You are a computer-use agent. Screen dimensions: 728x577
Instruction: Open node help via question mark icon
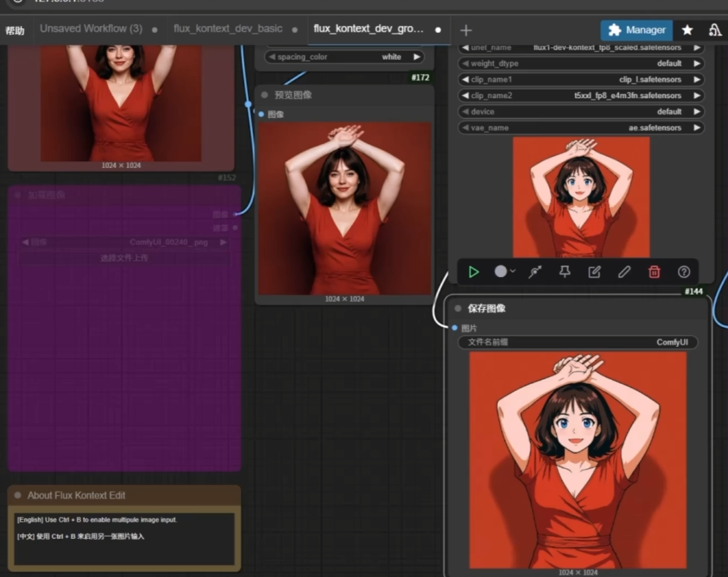(x=684, y=272)
